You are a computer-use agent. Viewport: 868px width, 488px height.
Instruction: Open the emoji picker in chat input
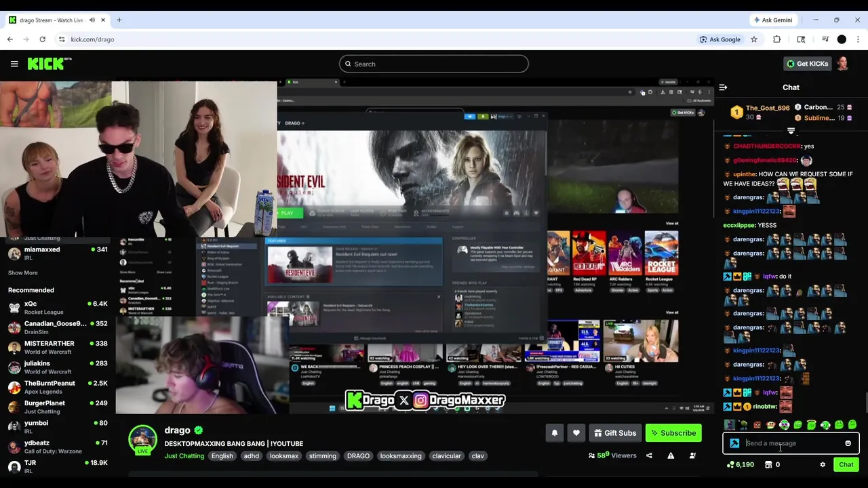point(848,443)
